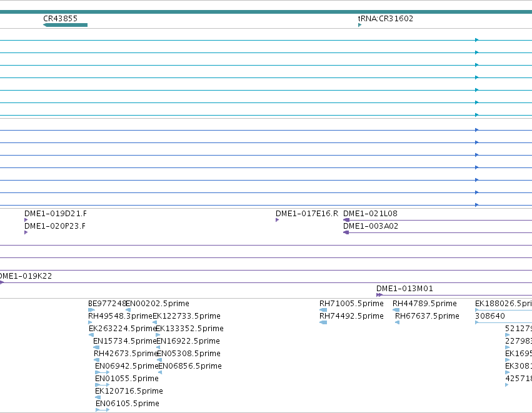532x413 pixels.
Task: Select the DME1-021L08 clone label
Action: click(x=370, y=214)
